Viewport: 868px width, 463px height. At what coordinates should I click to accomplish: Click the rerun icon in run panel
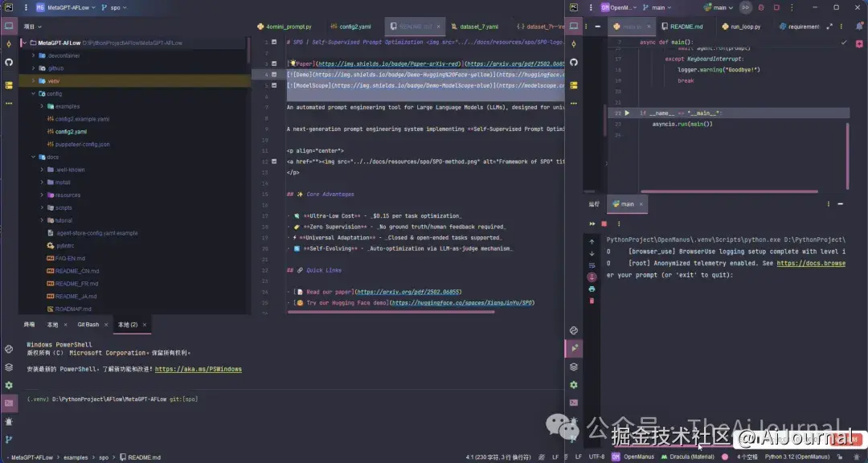coord(592,223)
